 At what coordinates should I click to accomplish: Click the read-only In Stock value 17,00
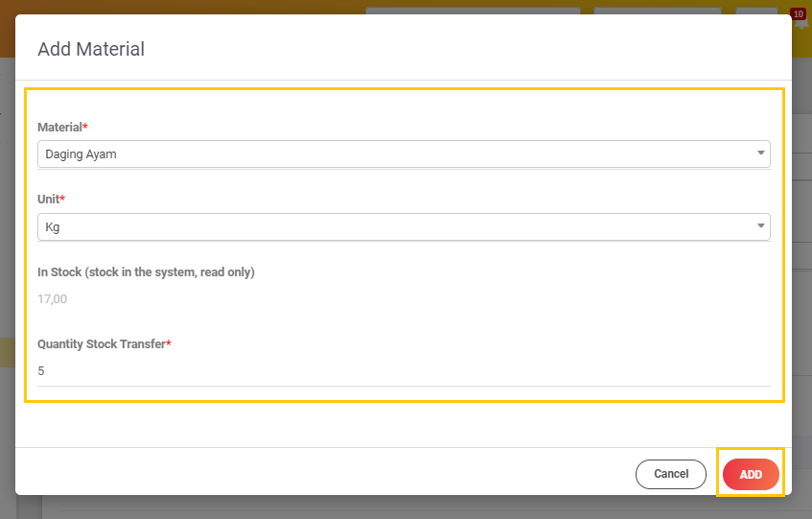53,299
